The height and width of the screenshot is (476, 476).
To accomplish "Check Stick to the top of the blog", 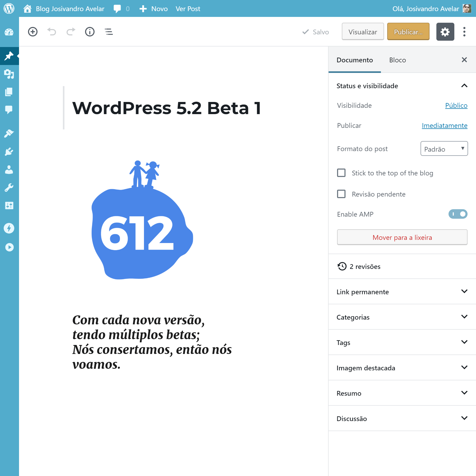I will click(x=341, y=173).
